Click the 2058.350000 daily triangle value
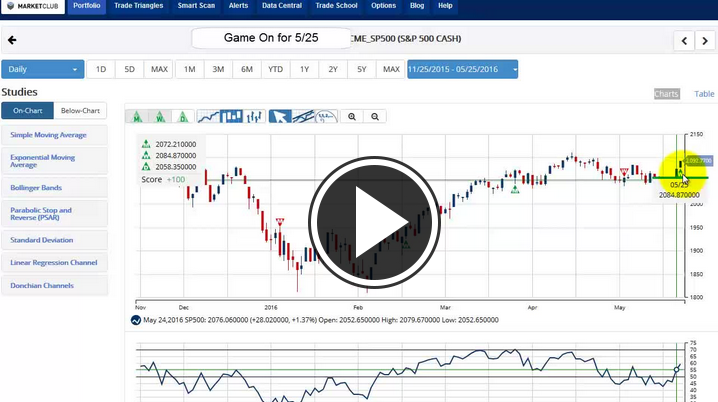Viewport: 718px width, 402px height. [x=175, y=167]
